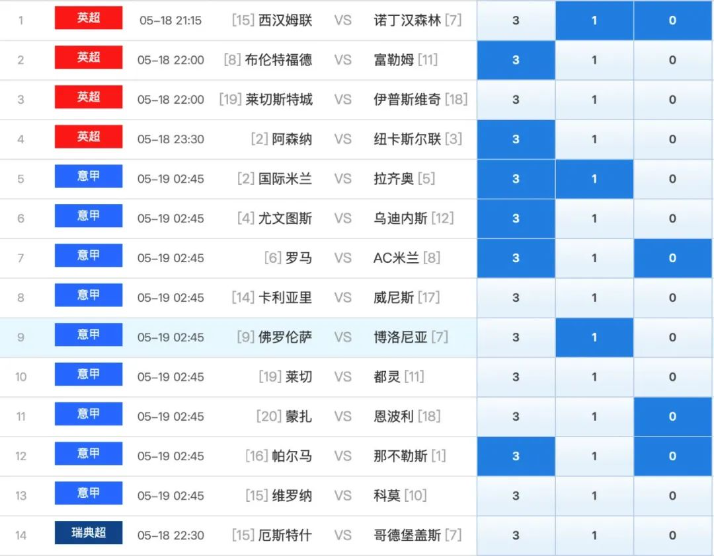The height and width of the screenshot is (560, 715).
Task: Open team 科莫
Action: [387, 496]
